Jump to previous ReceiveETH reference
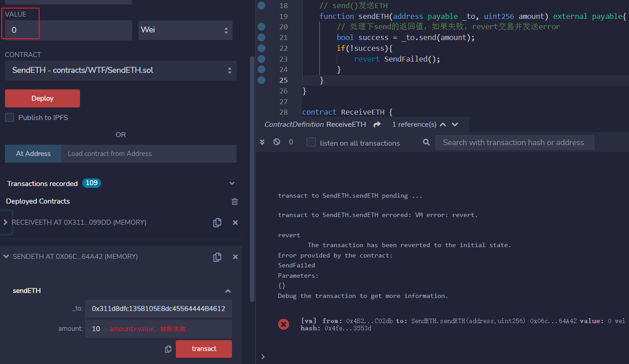Image resolution: width=629 pixels, height=364 pixels. point(443,124)
